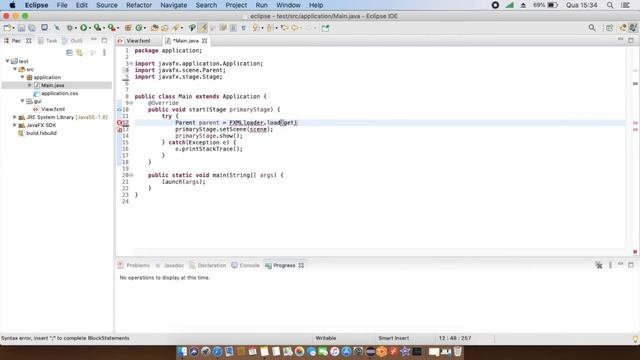The image size is (640, 360).
Task: Click the Open Type toolbar icon
Action: [x=154, y=28]
